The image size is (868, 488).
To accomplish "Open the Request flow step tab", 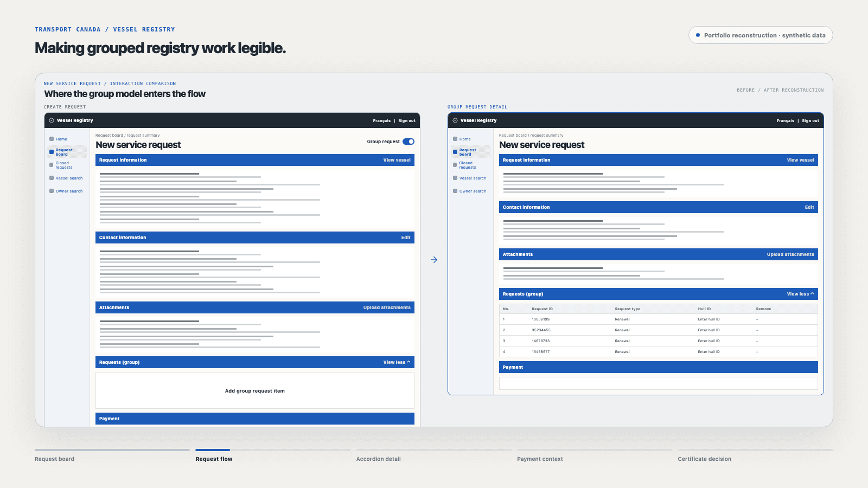I will click(x=273, y=455).
